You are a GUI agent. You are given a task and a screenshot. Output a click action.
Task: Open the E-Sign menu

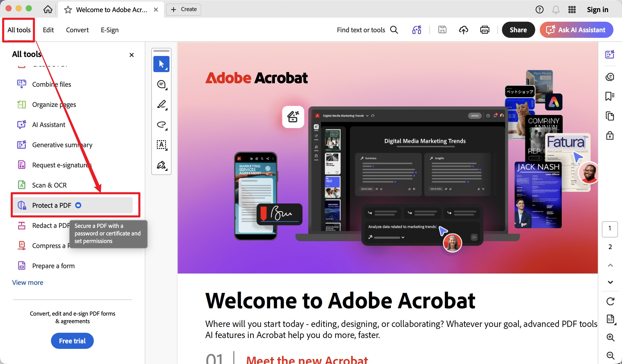109,30
